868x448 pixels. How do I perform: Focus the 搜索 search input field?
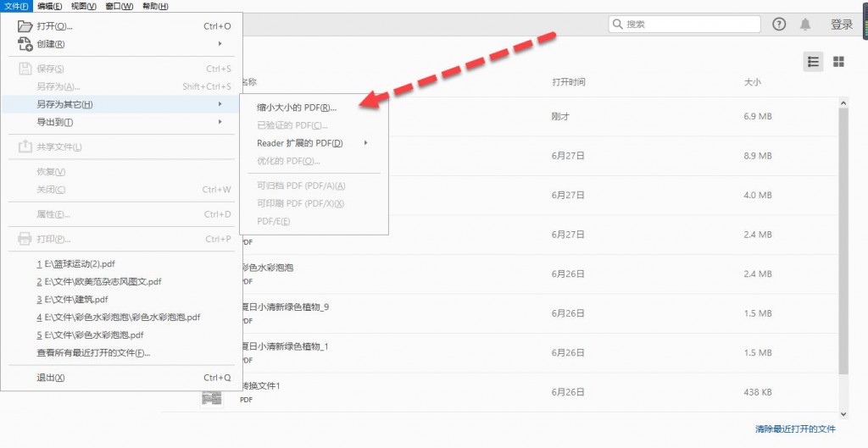684,25
